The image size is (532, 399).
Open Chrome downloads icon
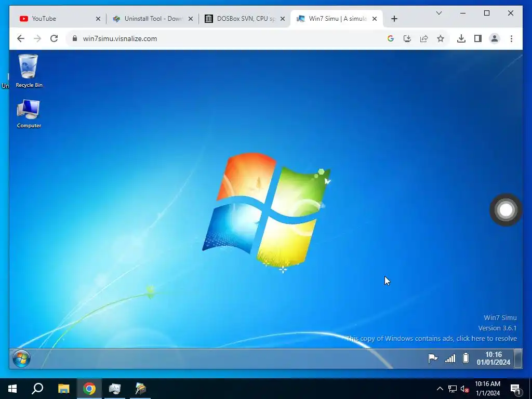pos(461,38)
